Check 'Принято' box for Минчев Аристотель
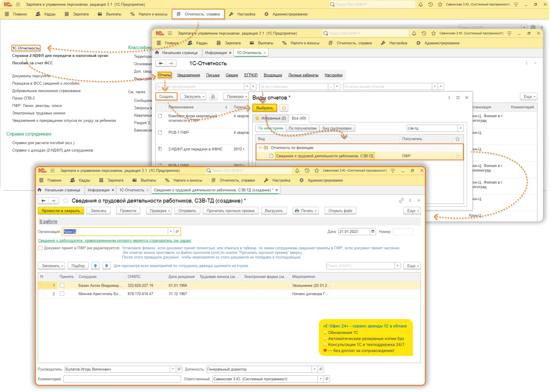This screenshot has height=392, width=550. (62, 294)
